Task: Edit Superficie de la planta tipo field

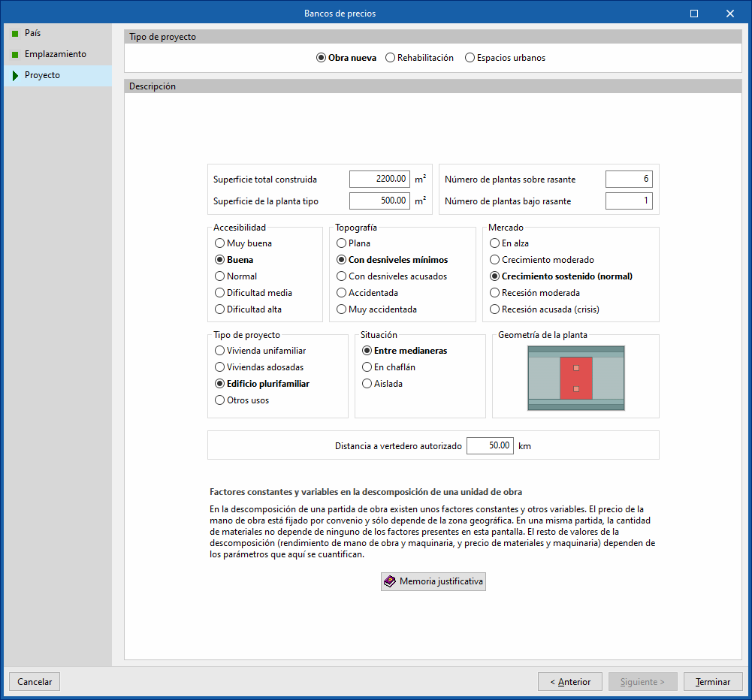Action: click(x=379, y=201)
